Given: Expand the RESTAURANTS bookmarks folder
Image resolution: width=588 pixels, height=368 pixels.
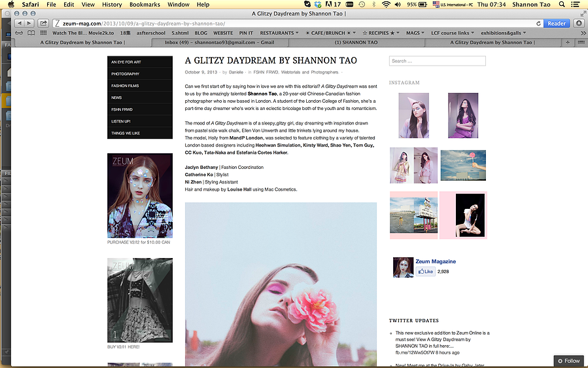Looking at the screenshot, I should click(x=279, y=33).
